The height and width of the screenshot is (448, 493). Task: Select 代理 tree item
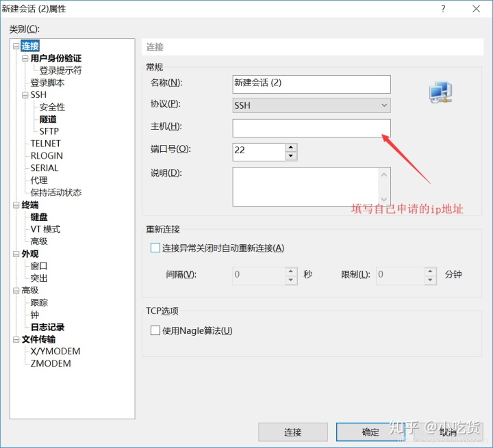coord(39,181)
